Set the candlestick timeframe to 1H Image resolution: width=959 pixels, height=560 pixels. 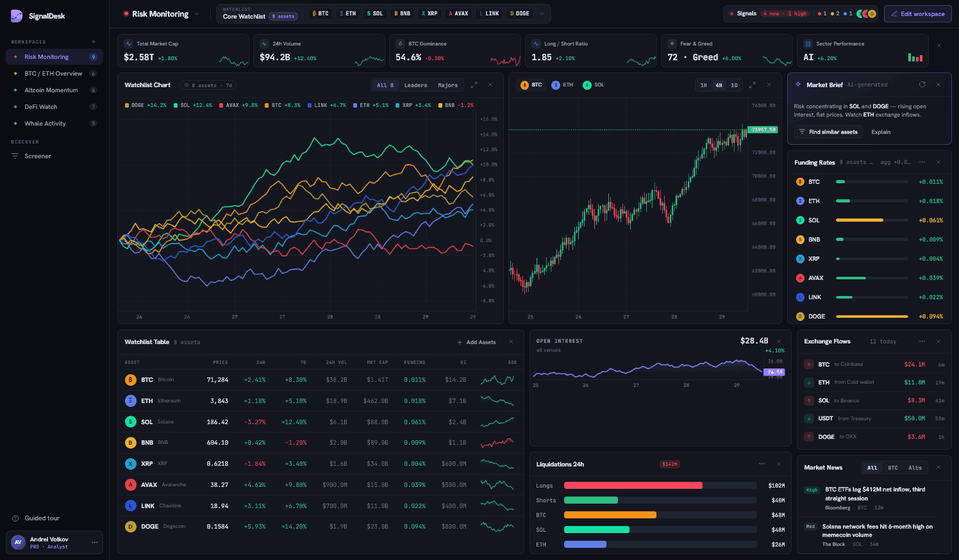[x=703, y=85]
